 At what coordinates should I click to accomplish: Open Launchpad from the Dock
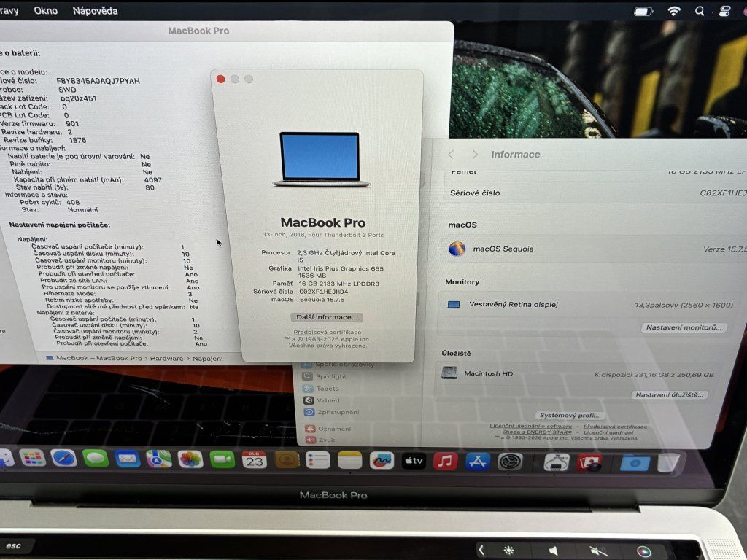pyautogui.click(x=32, y=458)
